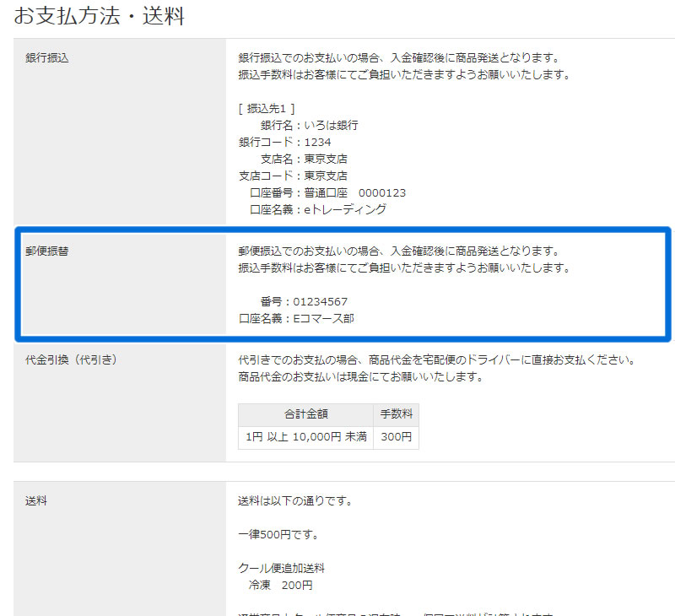Click the 口座名義:eトレーディング line

pos(318,209)
